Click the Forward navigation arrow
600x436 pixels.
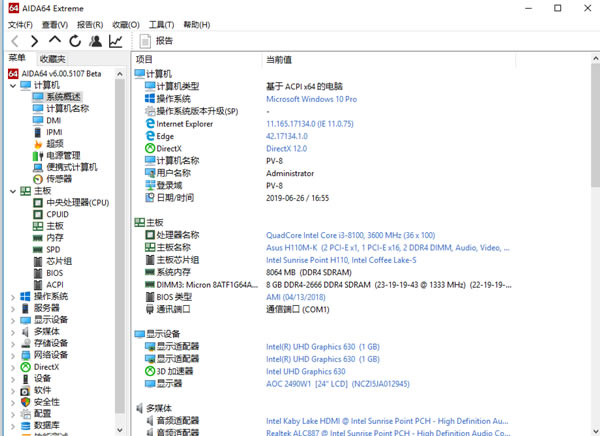point(34,41)
